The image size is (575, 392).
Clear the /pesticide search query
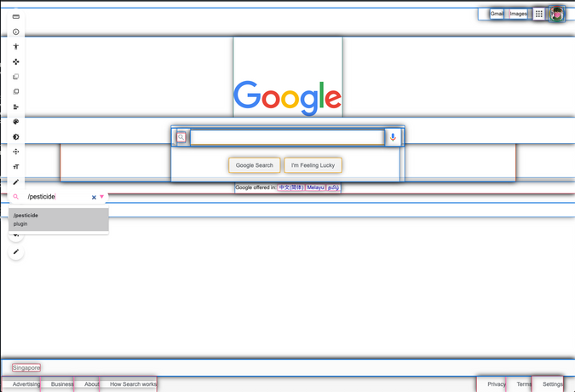94,198
